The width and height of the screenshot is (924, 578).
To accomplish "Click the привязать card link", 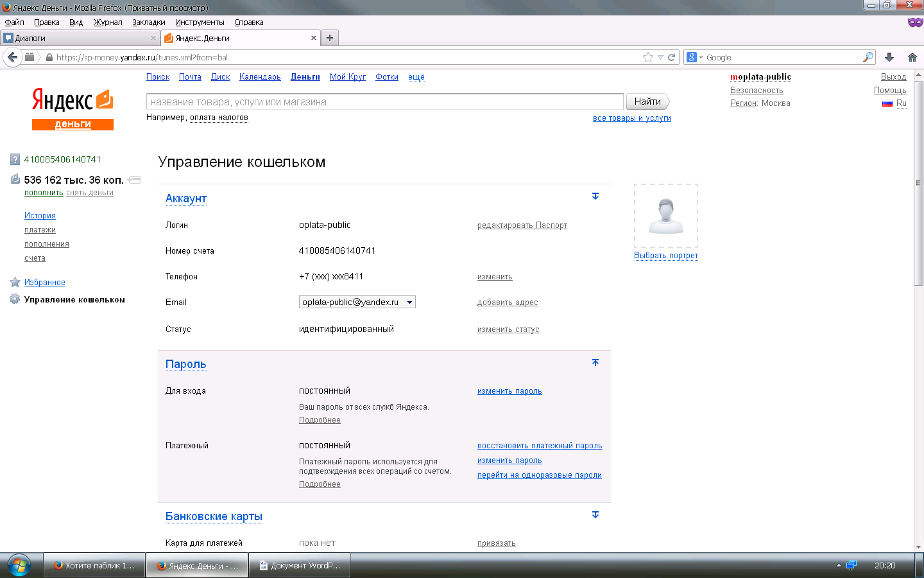I will (497, 543).
